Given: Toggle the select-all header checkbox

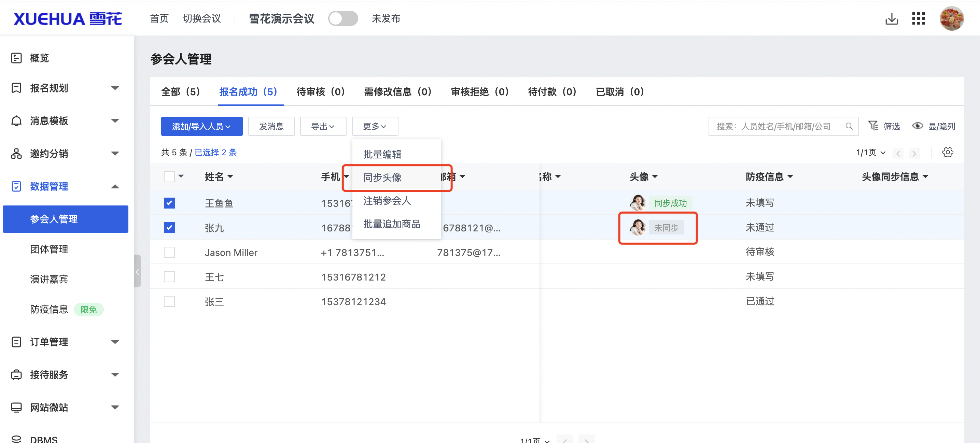Looking at the screenshot, I should tap(169, 176).
